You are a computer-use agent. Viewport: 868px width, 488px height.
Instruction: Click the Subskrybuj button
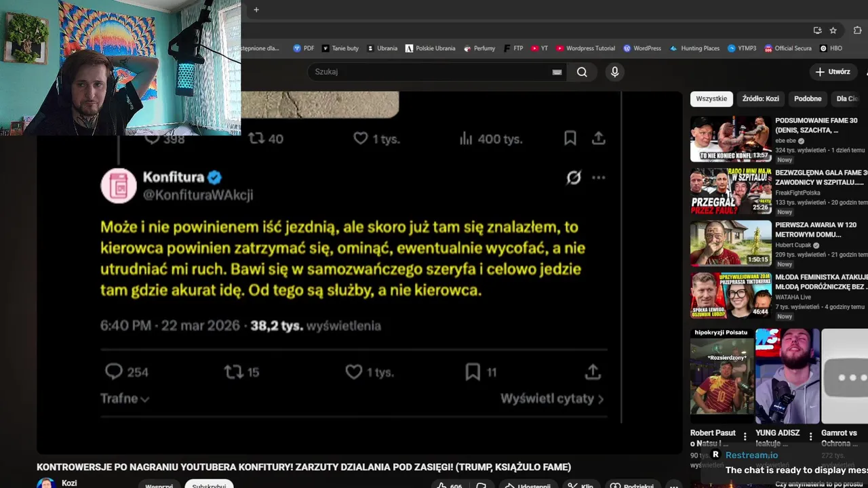tap(209, 485)
